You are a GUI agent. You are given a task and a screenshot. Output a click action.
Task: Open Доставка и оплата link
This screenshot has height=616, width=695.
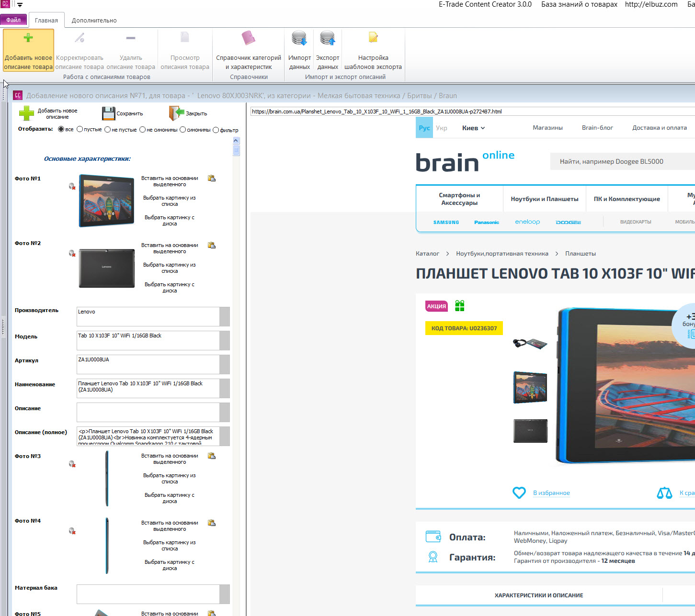[x=660, y=128]
